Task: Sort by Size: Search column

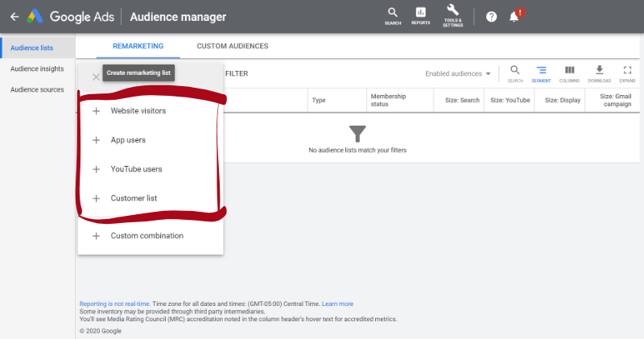Action: point(462,101)
